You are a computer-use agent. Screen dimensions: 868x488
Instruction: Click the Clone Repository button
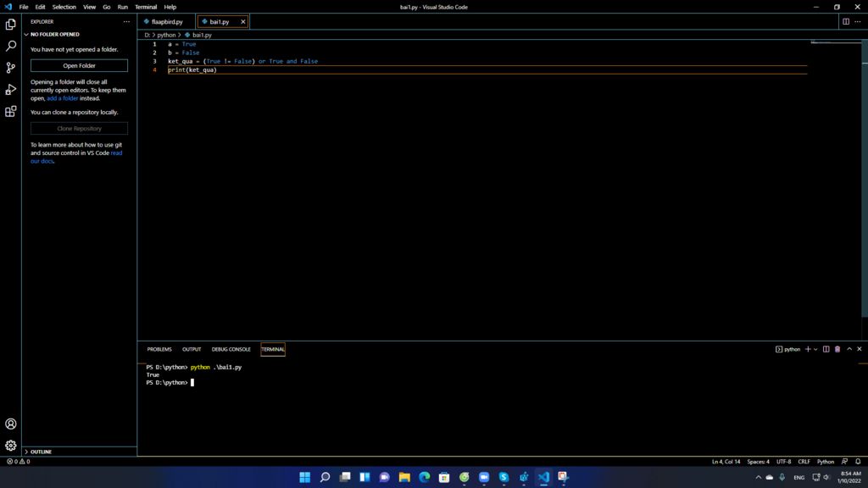pos(79,129)
